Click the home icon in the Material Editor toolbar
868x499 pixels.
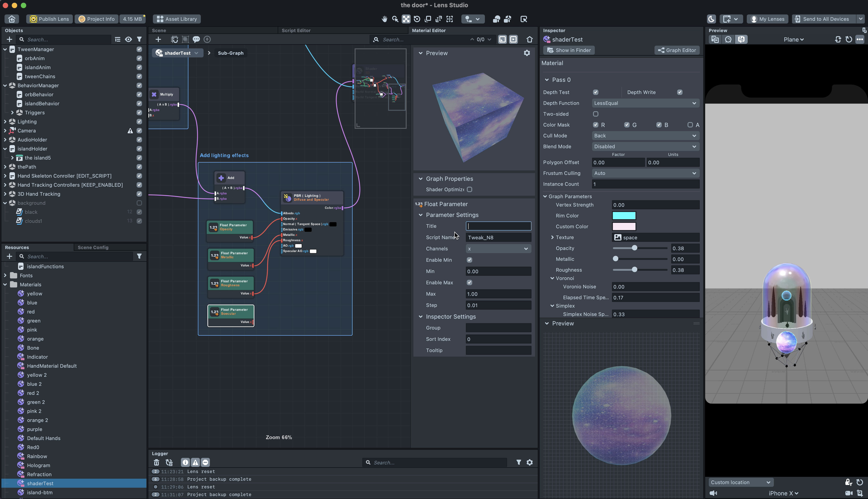click(x=530, y=39)
